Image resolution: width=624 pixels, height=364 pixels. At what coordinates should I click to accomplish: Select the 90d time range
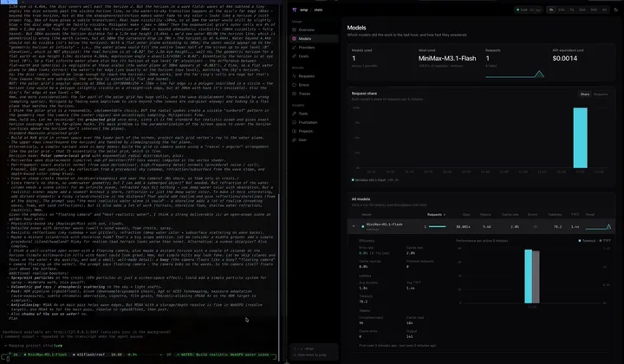coord(594,10)
